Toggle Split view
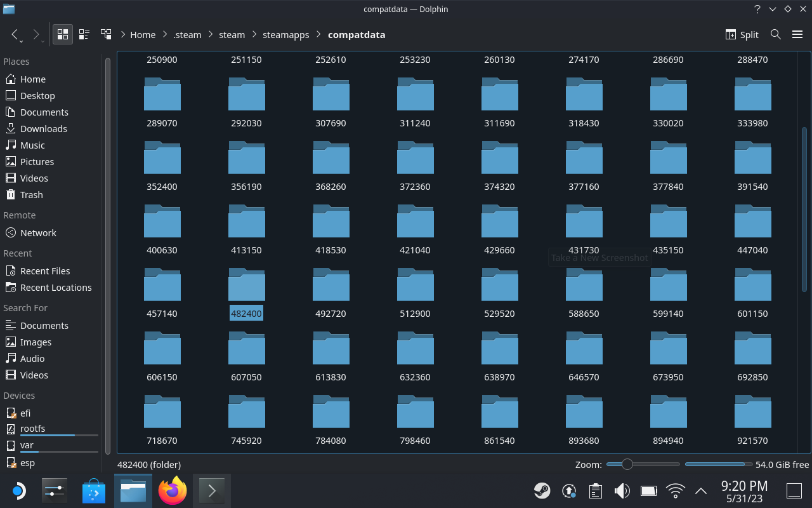The width and height of the screenshot is (812, 508). coord(742,35)
